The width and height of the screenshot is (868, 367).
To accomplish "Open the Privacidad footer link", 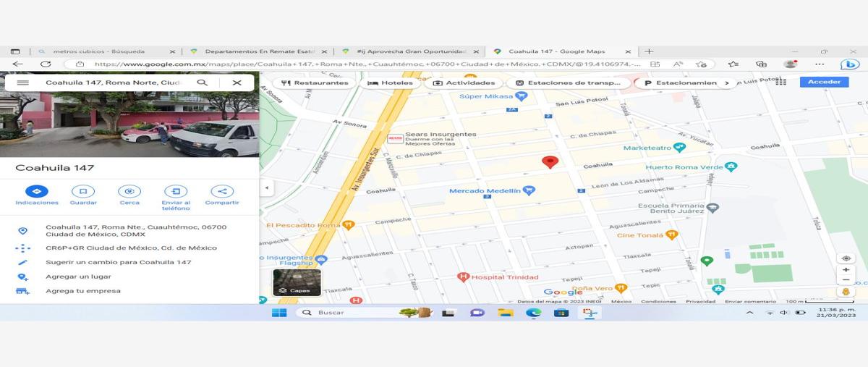I will point(700,302).
